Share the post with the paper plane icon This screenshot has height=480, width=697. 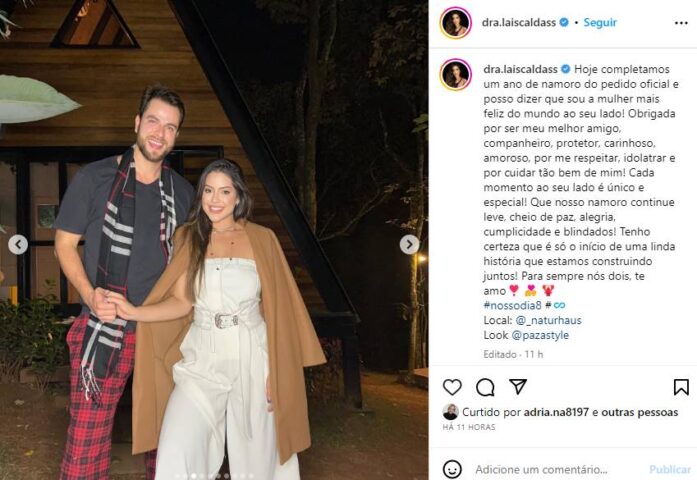(x=518, y=386)
